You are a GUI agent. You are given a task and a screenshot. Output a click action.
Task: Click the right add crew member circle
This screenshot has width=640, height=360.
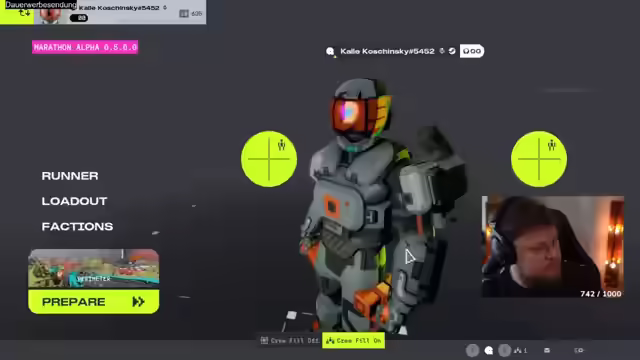tap(539, 159)
